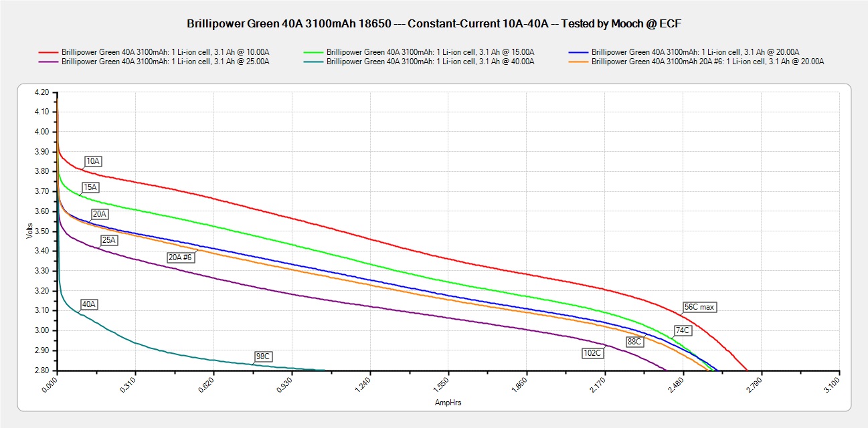This screenshot has width=868, height=428.
Task: Click the '20A #6' legend entry text
Action: point(707,62)
